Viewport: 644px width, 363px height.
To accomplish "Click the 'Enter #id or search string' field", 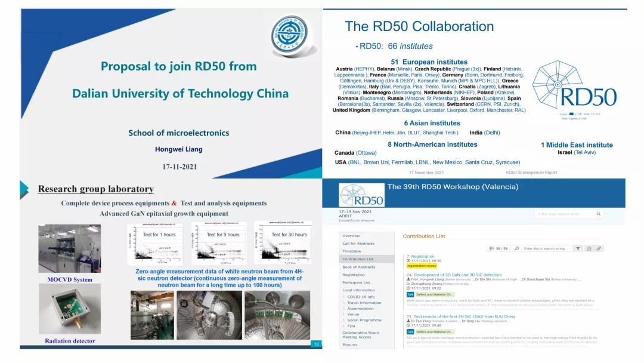I will tap(546, 248).
